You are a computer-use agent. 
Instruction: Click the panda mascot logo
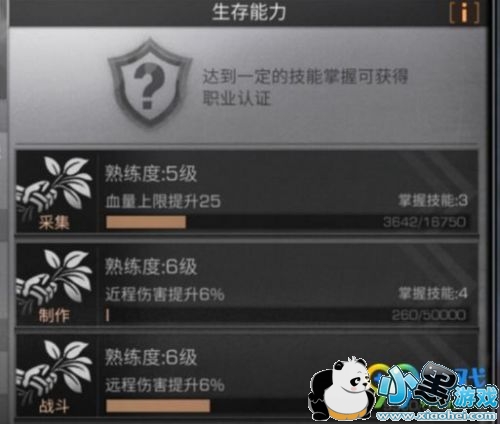pyautogui.click(x=340, y=388)
